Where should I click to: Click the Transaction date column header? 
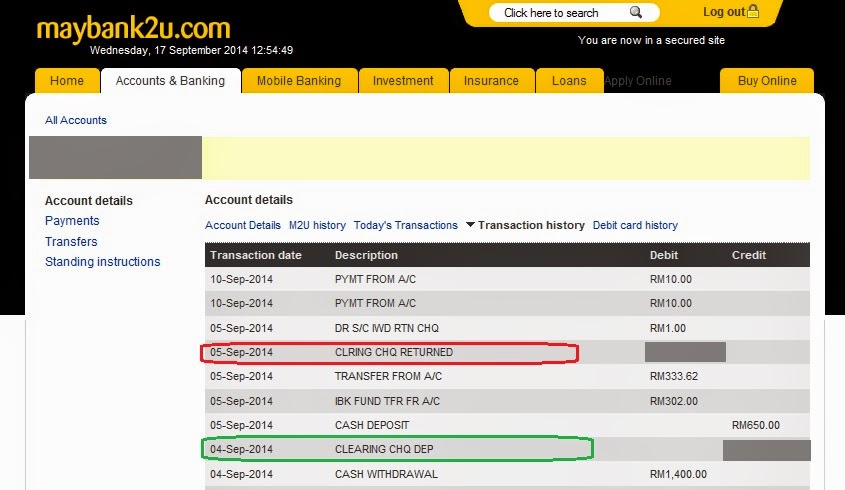pyautogui.click(x=256, y=255)
